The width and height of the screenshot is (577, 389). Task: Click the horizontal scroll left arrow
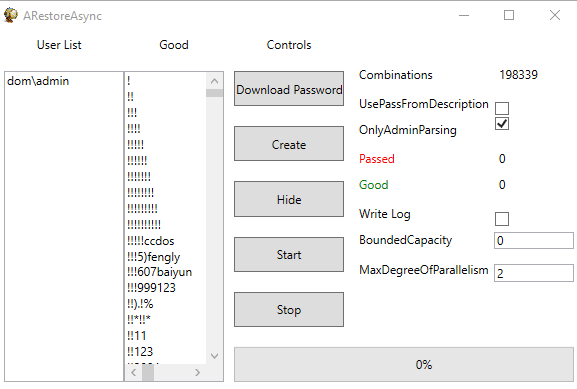[134, 372]
